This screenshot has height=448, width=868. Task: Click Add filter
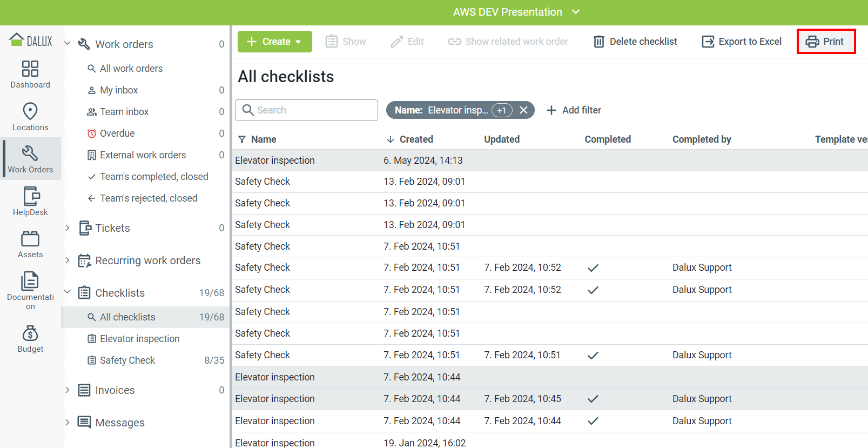[x=574, y=110]
